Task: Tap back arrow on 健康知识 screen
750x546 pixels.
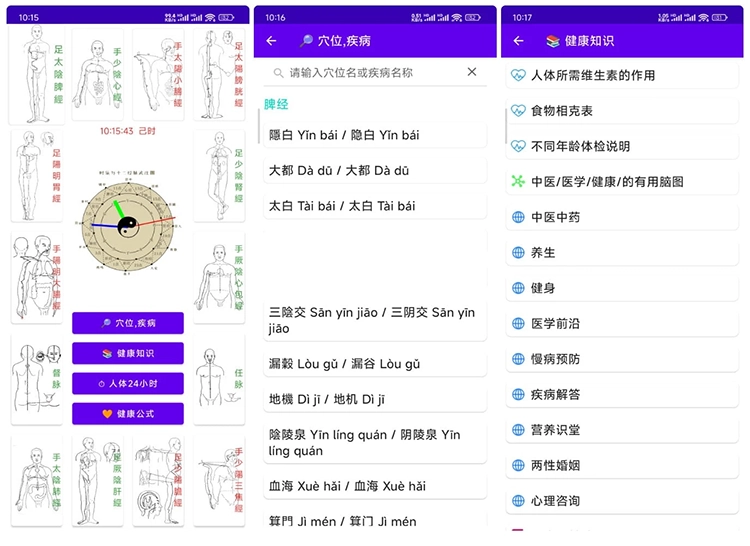Action: coord(518,41)
